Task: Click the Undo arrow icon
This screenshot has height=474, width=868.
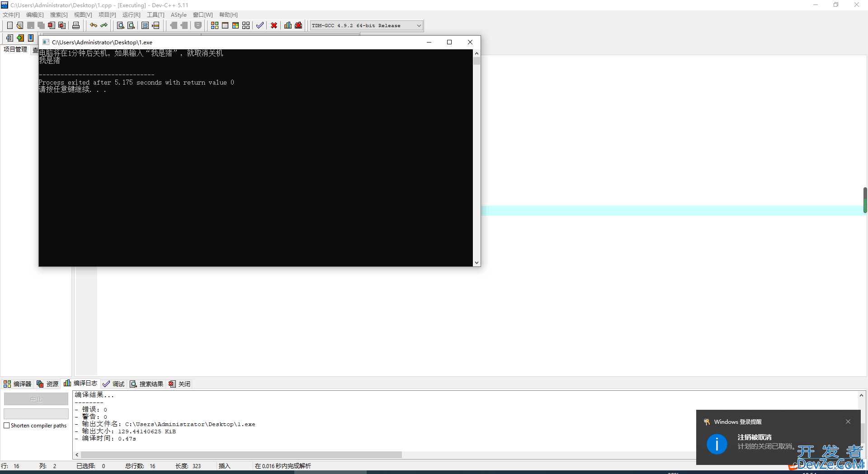Action: coord(94,25)
